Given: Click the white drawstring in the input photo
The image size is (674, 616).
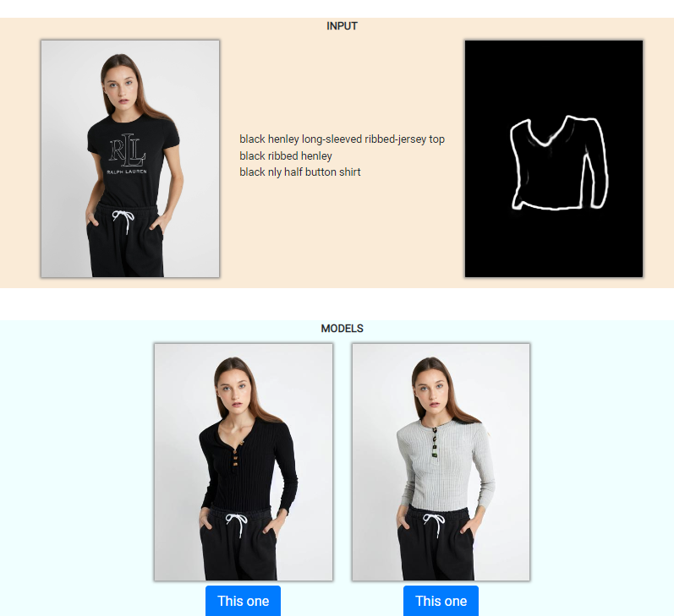Looking at the screenshot, I should [123, 220].
